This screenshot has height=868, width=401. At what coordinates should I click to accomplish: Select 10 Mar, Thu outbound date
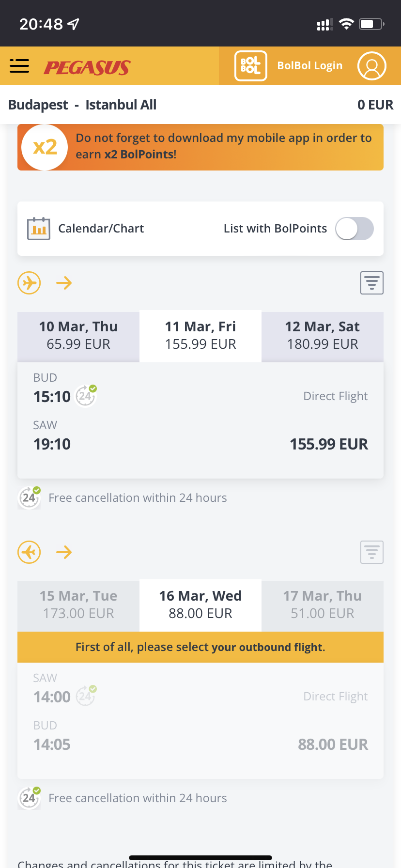(x=78, y=335)
